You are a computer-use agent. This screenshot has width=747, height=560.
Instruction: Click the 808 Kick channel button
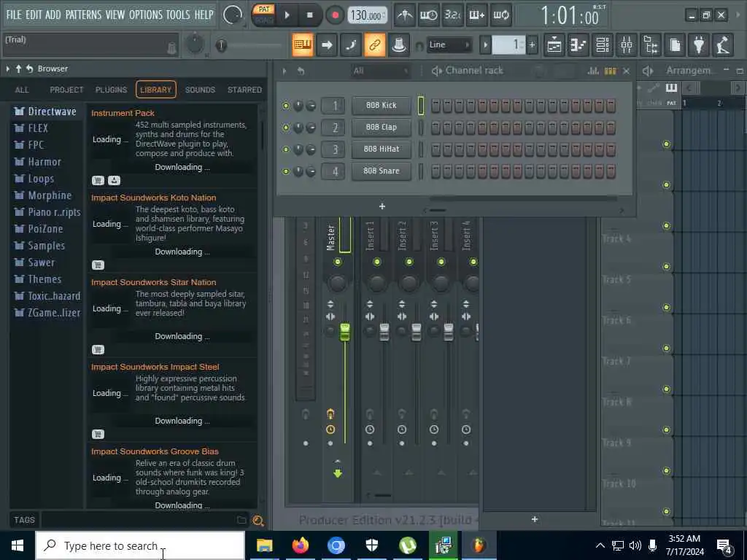click(381, 106)
